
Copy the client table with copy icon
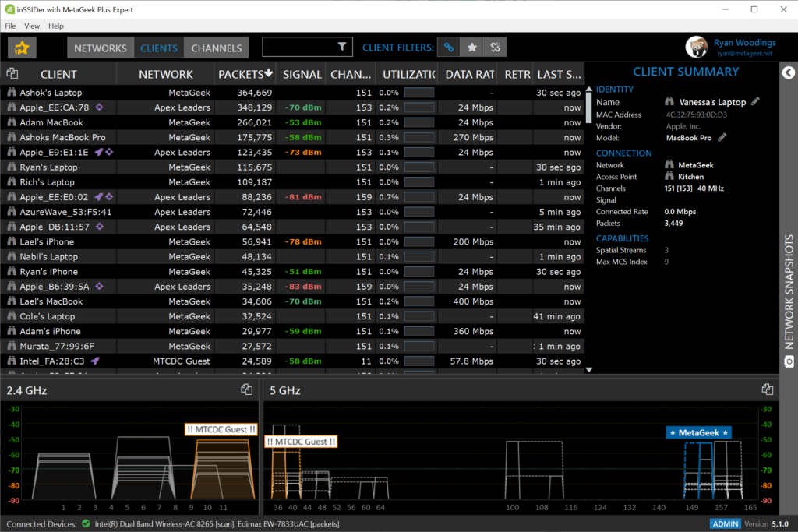click(x=12, y=74)
